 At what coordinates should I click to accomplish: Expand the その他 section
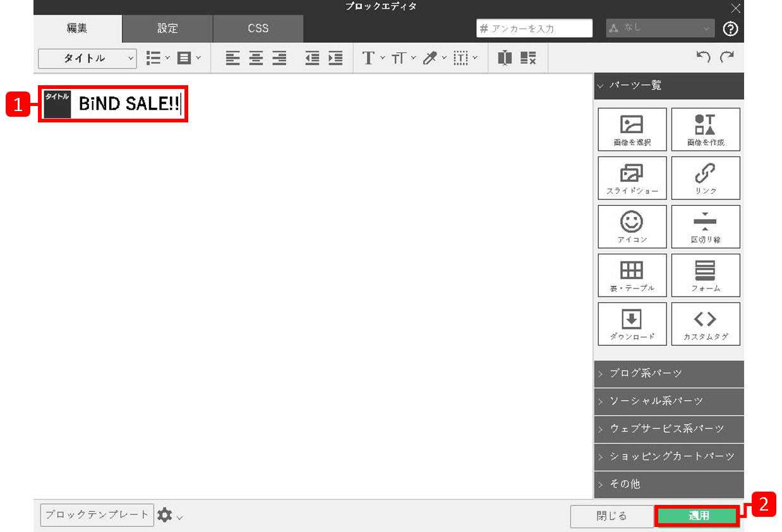669,484
